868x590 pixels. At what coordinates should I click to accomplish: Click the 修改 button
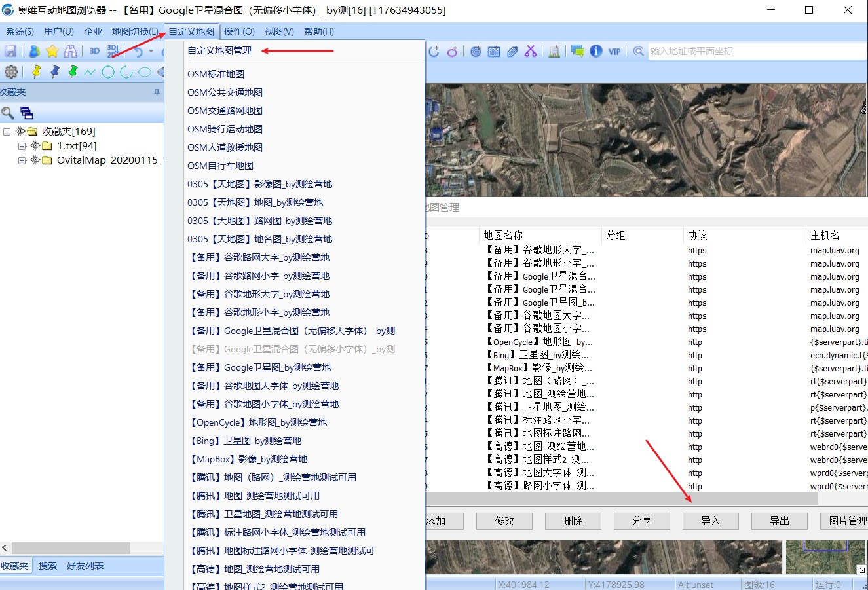tap(504, 521)
